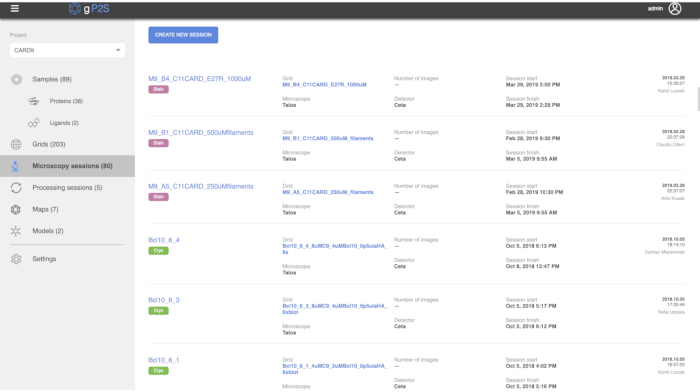Open Ligands (2) section
The width and height of the screenshot is (700, 392).
point(64,123)
